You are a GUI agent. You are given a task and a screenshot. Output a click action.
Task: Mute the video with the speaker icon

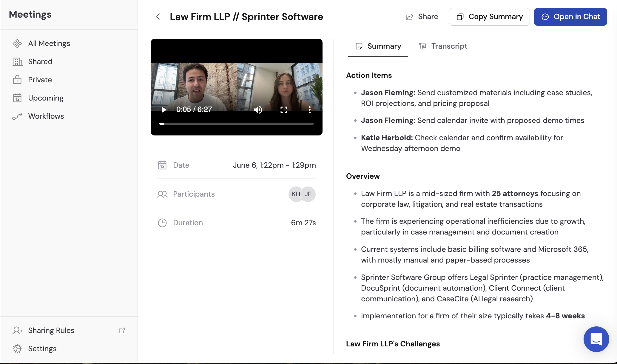click(258, 110)
